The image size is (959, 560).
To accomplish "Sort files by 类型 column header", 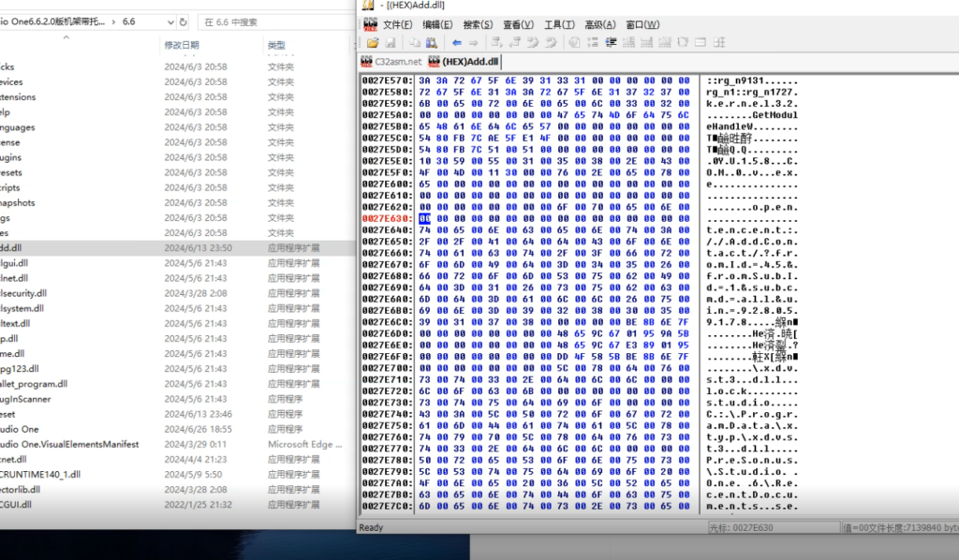I will [x=276, y=45].
